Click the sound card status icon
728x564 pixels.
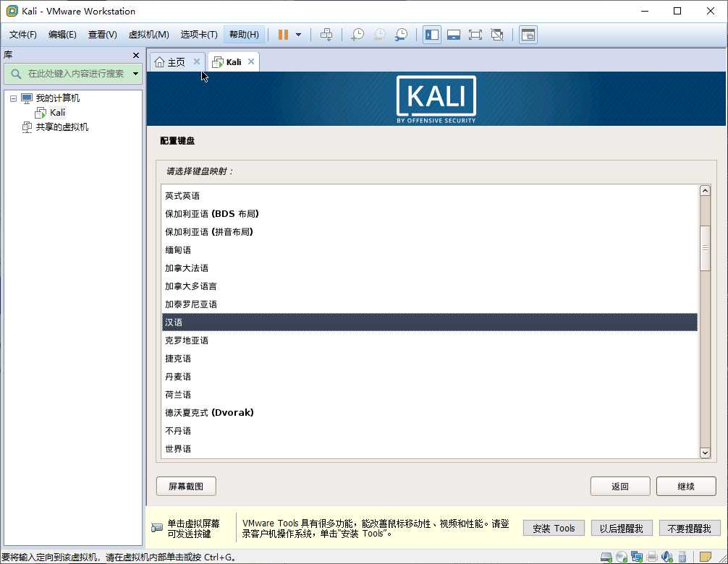pyautogui.click(x=667, y=557)
